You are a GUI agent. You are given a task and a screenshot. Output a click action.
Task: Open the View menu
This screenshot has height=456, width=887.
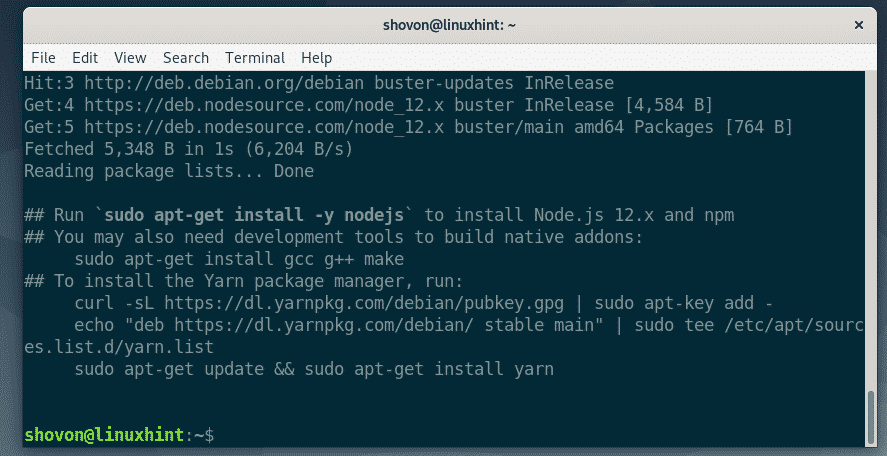coord(130,58)
